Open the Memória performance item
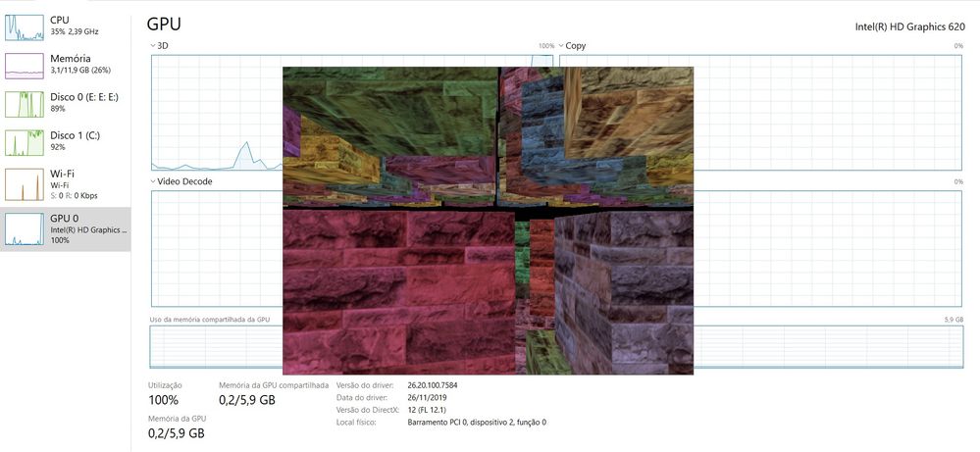Image resolution: width=980 pixels, height=452 pixels. 65,65
